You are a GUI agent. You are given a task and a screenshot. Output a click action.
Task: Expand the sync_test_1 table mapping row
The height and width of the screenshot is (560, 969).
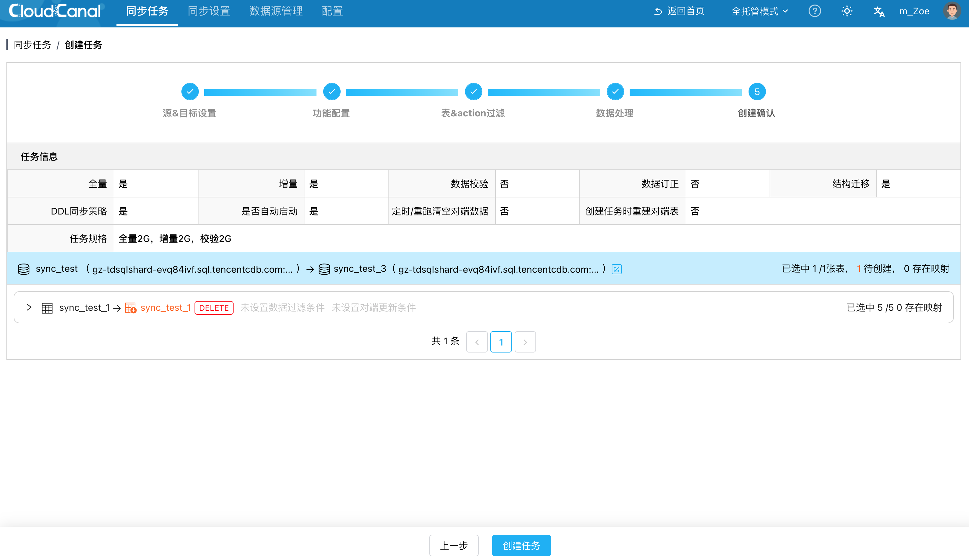tap(29, 307)
